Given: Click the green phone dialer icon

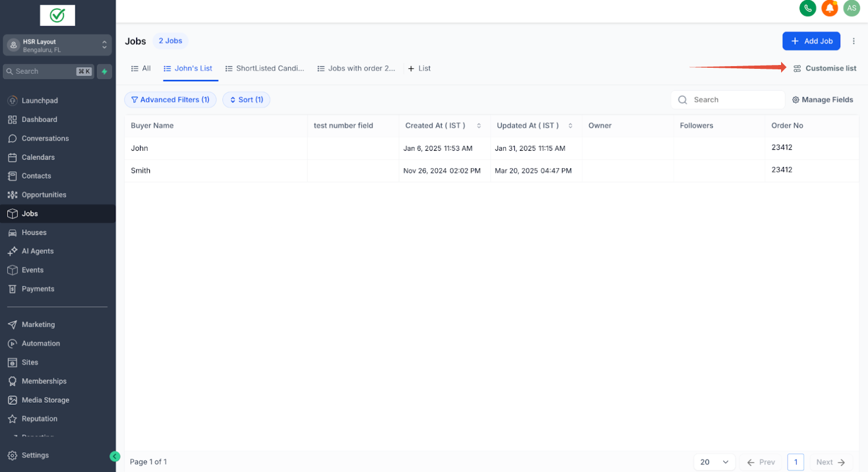Looking at the screenshot, I should (x=807, y=8).
